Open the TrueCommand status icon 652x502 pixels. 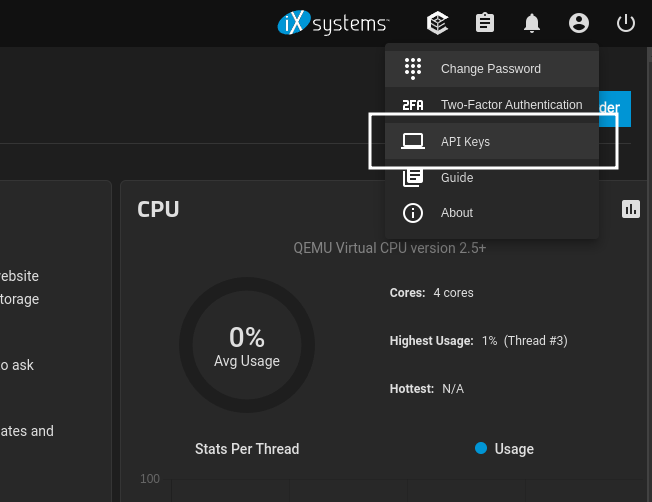[x=436, y=23]
